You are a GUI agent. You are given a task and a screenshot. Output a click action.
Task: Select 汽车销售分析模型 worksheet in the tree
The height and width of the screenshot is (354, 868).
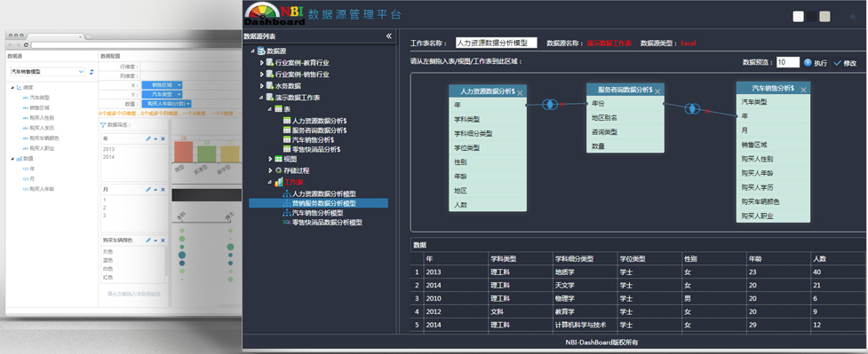pos(318,212)
